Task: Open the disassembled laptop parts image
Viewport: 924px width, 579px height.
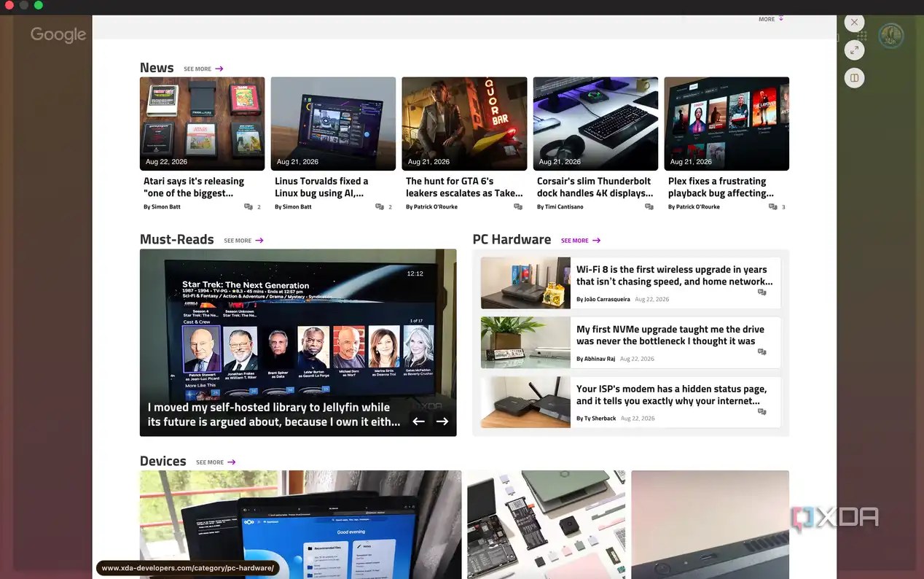Action: coord(547,524)
